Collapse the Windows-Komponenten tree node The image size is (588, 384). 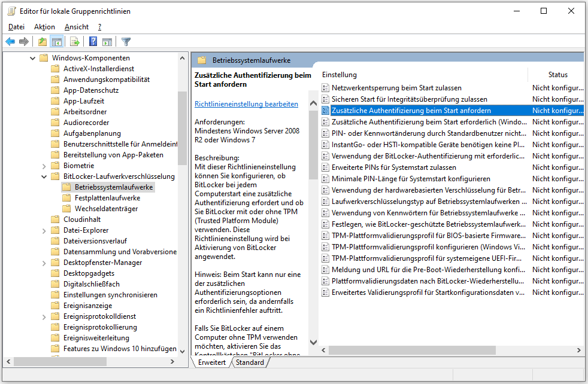point(32,58)
